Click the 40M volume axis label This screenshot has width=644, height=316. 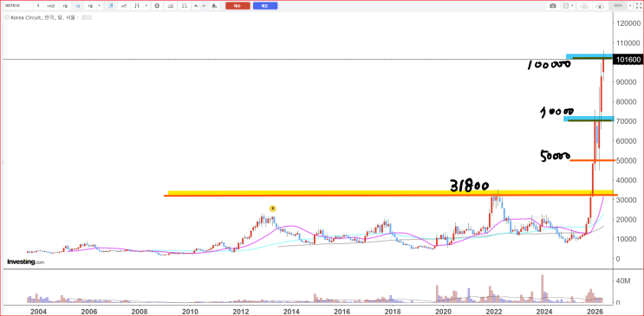click(623, 281)
